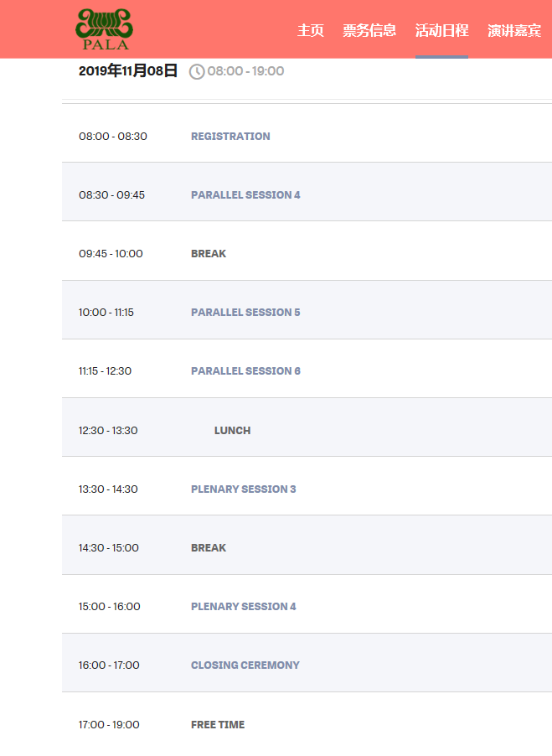Open the Registration session link
This screenshot has width=552, height=756.
pyautogui.click(x=230, y=137)
